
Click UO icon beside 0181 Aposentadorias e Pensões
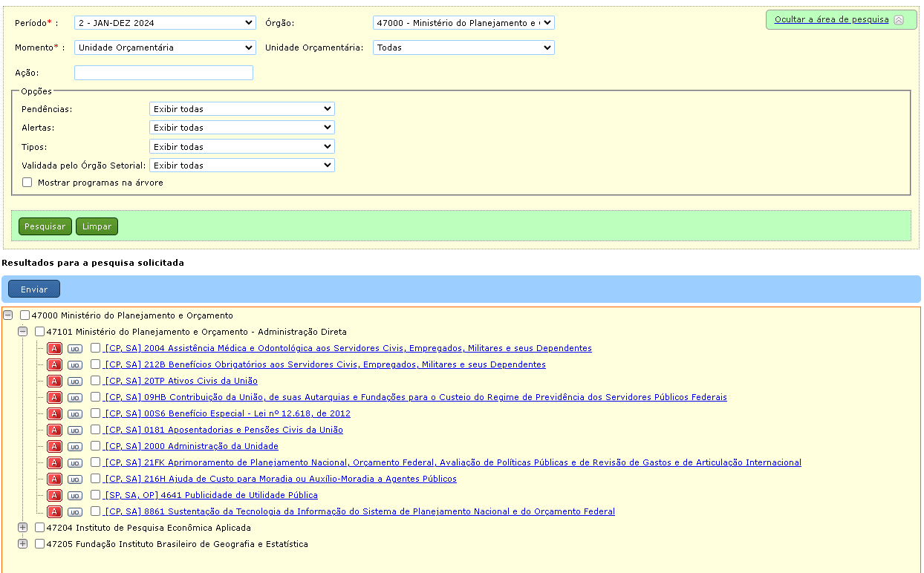pos(75,430)
